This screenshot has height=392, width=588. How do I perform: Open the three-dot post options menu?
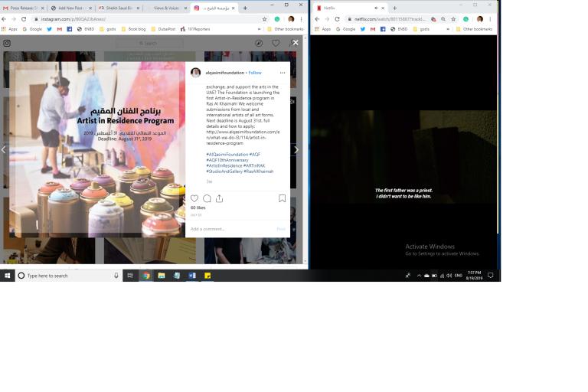[282, 73]
